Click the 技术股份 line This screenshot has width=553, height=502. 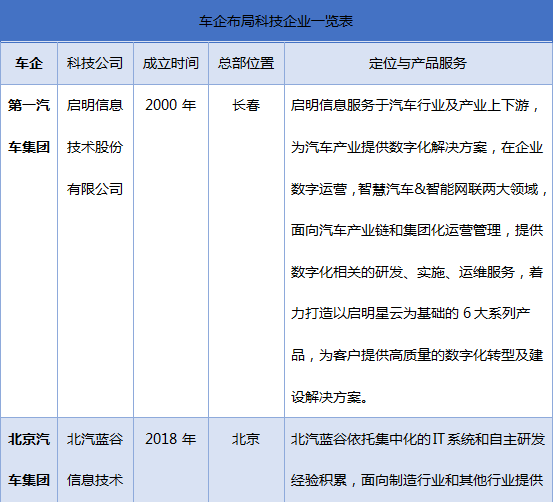coord(95,147)
